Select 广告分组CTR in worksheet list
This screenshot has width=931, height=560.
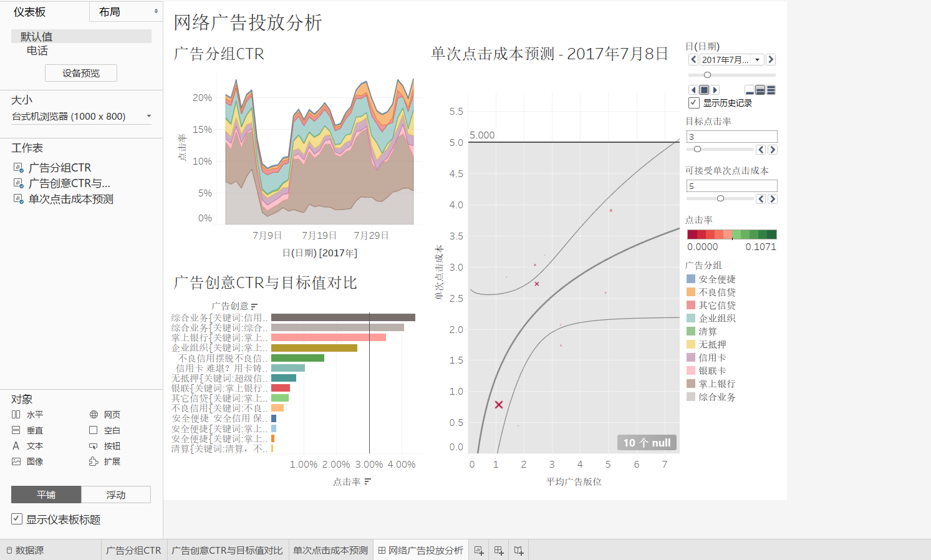[x=60, y=168]
